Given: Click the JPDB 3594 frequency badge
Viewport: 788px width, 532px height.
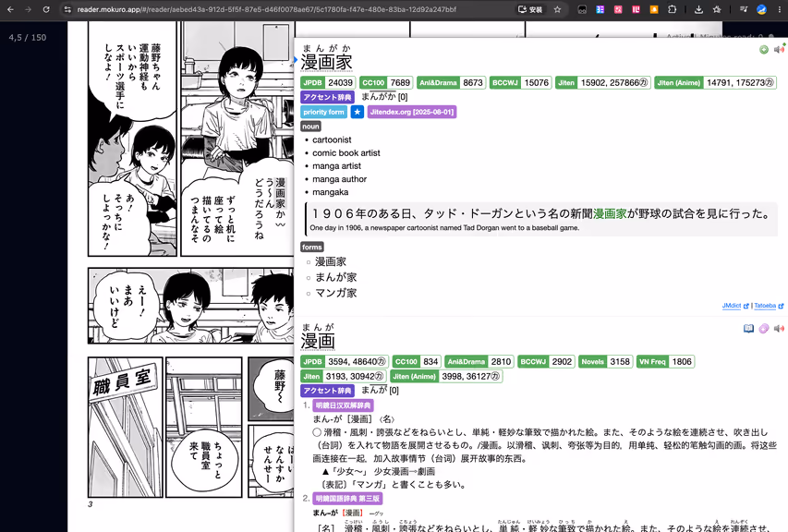Looking at the screenshot, I should (345, 362).
